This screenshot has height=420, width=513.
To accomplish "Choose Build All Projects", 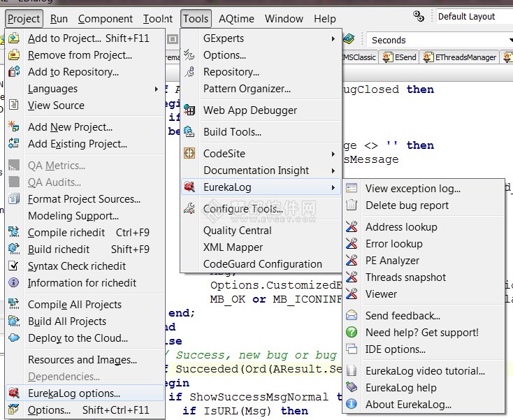I will pos(85,321).
